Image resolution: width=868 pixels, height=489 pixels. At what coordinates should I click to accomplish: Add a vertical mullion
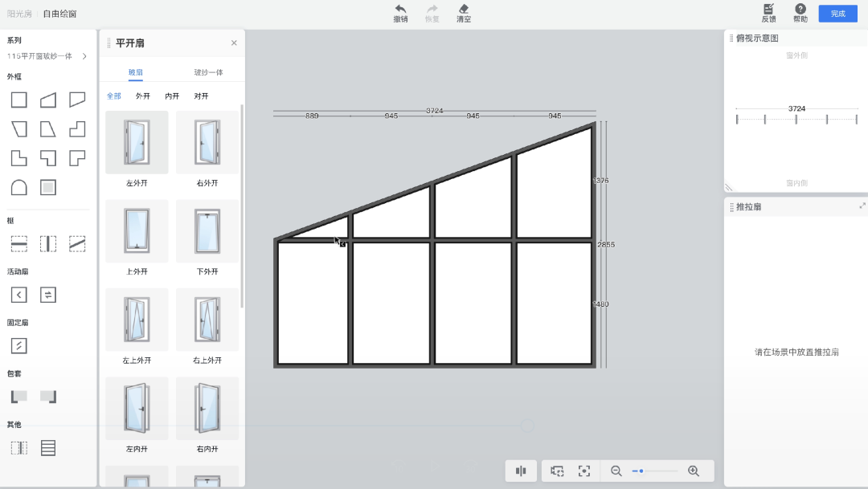48,244
